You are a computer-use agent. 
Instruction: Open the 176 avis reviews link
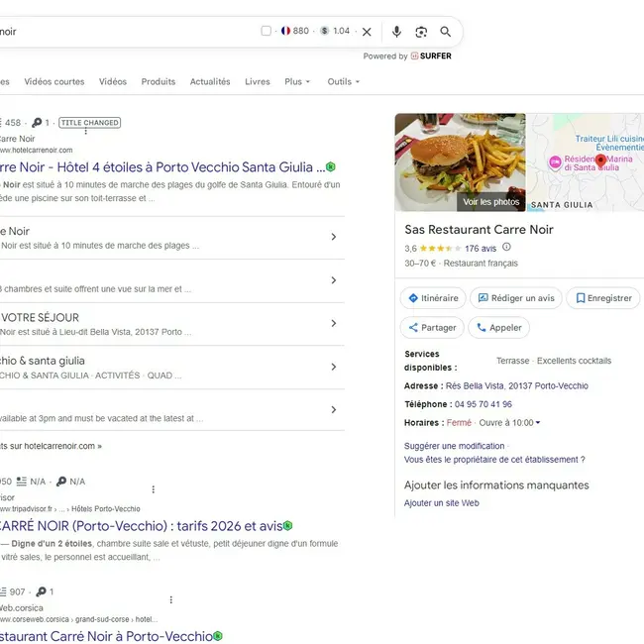(x=481, y=249)
